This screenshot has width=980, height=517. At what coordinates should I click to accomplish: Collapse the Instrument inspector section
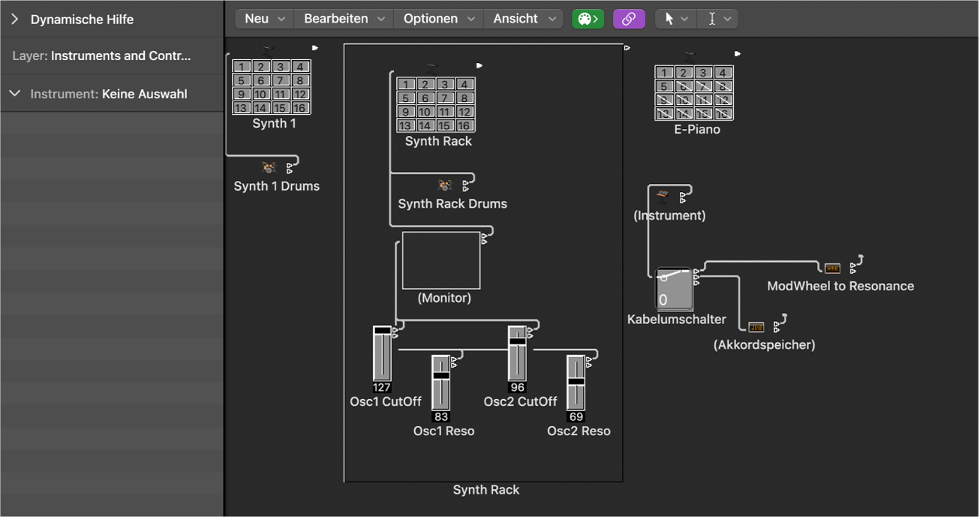tap(14, 94)
